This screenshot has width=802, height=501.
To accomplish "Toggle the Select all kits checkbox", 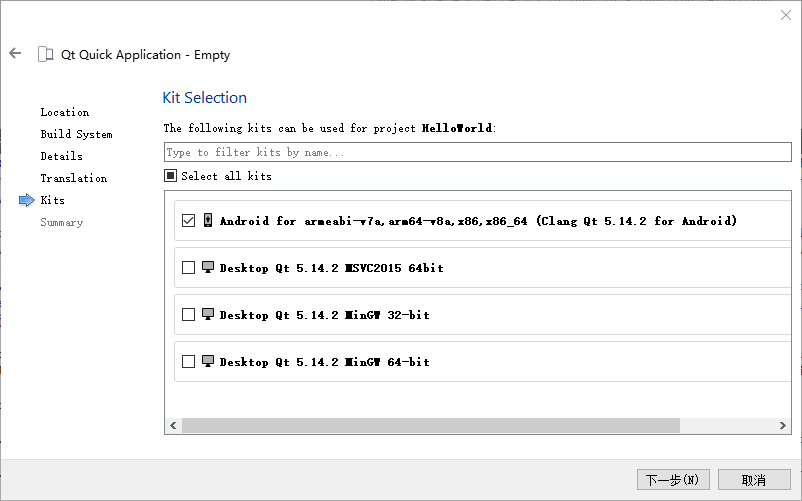I will 171,176.
